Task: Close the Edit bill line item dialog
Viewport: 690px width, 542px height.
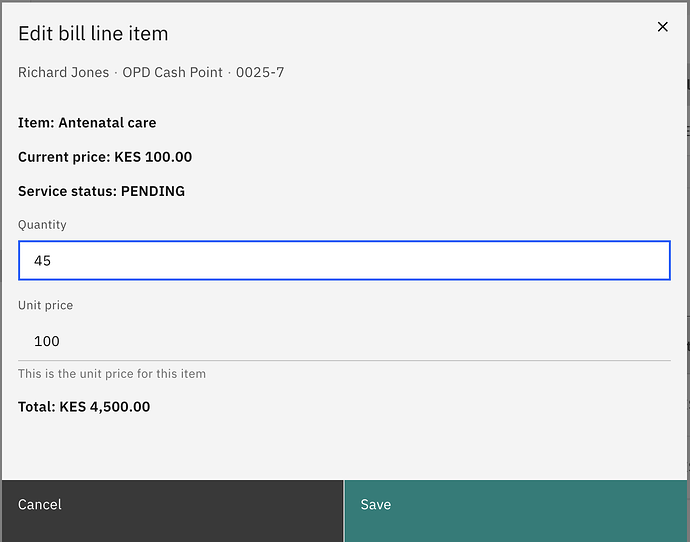Action: 662,27
